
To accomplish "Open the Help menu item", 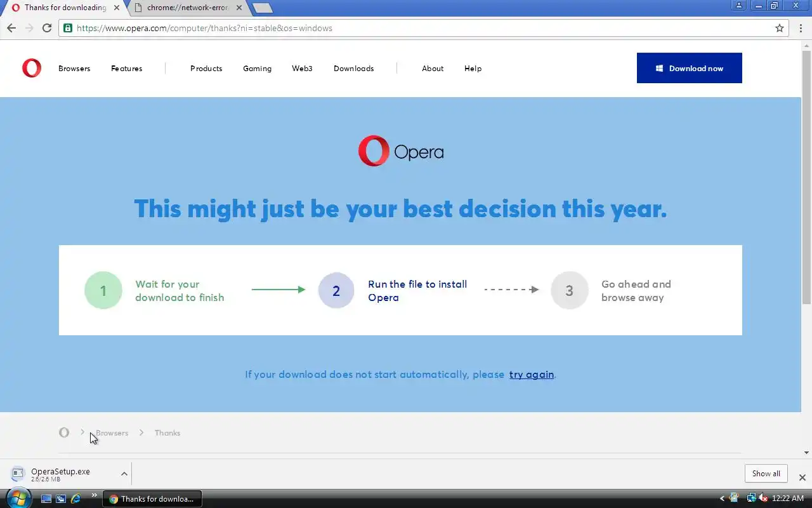I will (473, 69).
